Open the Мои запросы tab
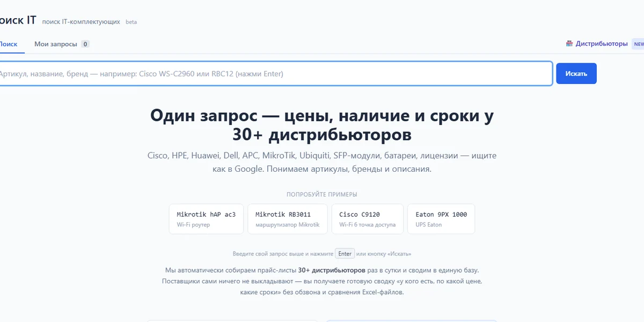Viewport: 644px width, 322px height. click(62, 44)
